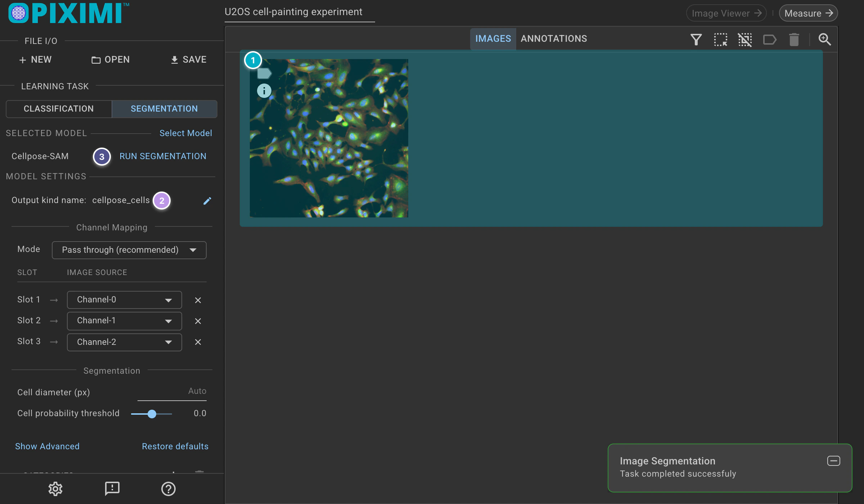864x504 pixels.
Task: Click Restore defaults link
Action: point(175,446)
